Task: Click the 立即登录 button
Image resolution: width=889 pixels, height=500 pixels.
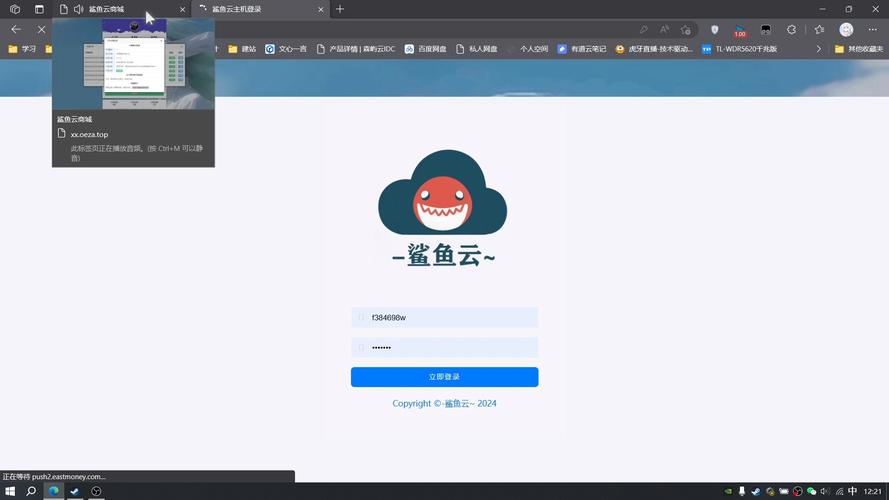Action: click(444, 377)
